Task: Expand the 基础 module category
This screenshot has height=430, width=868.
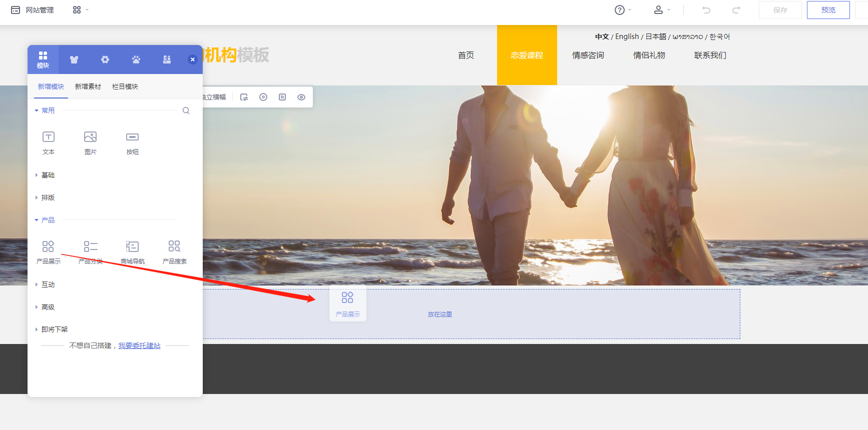Action: 48,175
